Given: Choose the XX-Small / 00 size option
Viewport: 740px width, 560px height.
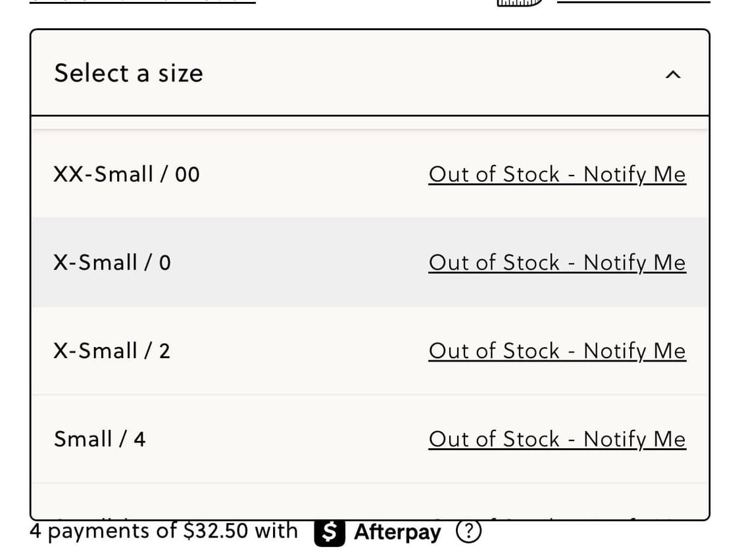Looking at the screenshot, I should coord(126,174).
